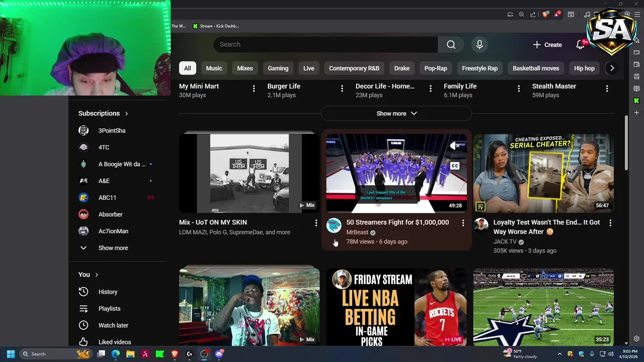Expand the Subscriptions section chevron
644x362 pixels.
[126, 114]
